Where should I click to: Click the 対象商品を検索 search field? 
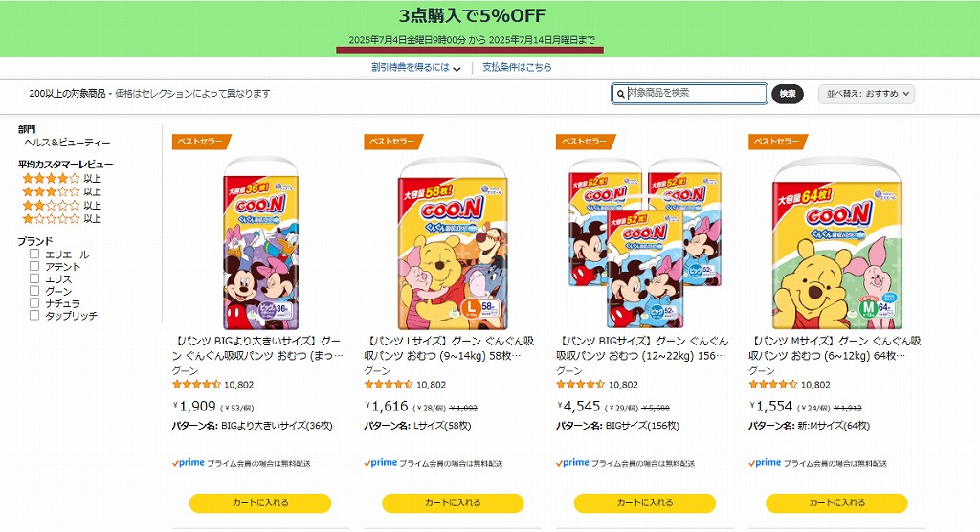click(x=689, y=94)
